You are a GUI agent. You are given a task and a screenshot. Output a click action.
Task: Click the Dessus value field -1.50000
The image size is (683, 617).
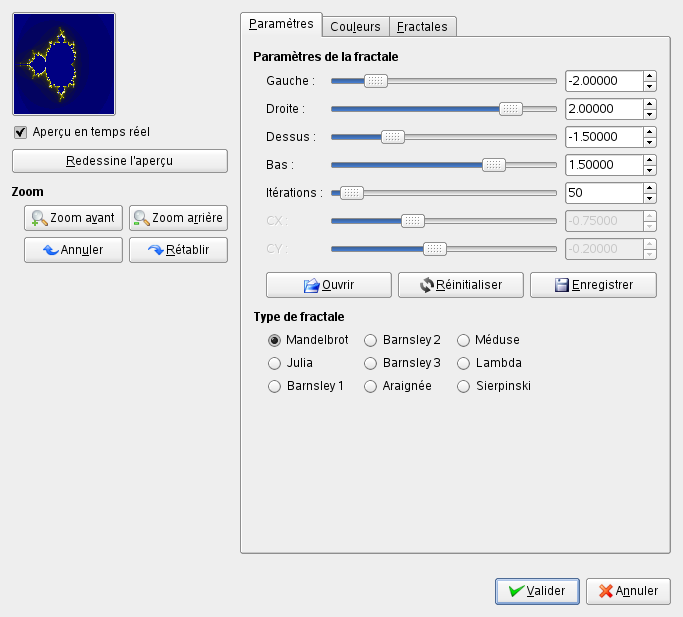tap(605, 137)
